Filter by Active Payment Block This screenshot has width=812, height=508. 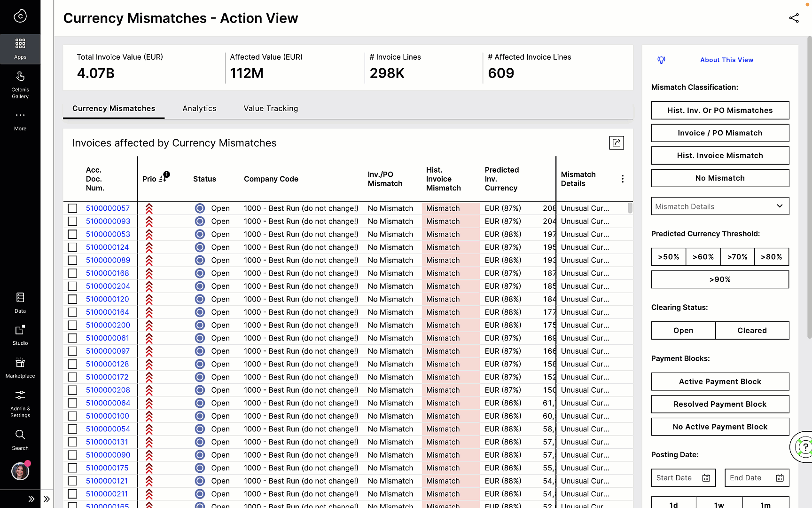[720, 382]
